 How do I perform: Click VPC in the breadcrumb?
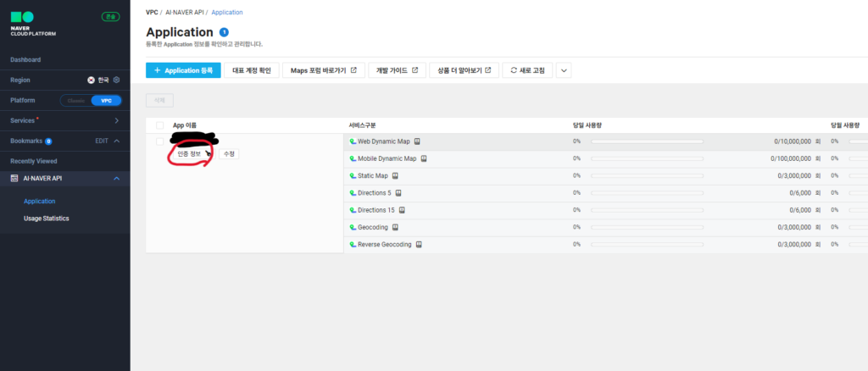tap(152, 12)
